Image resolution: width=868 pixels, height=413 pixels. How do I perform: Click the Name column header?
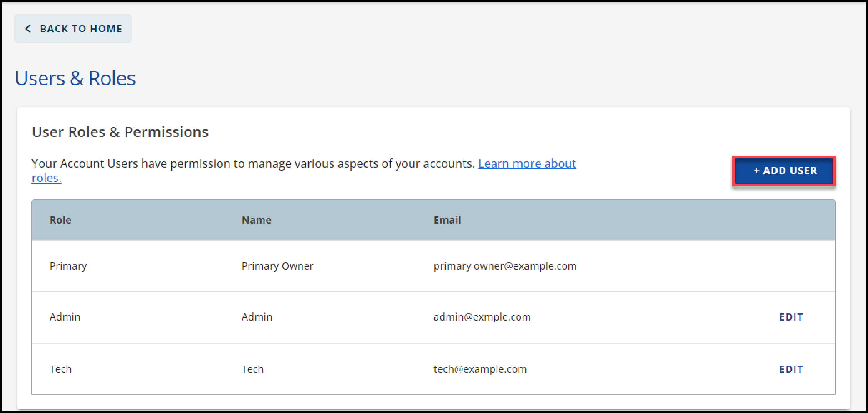256,220
